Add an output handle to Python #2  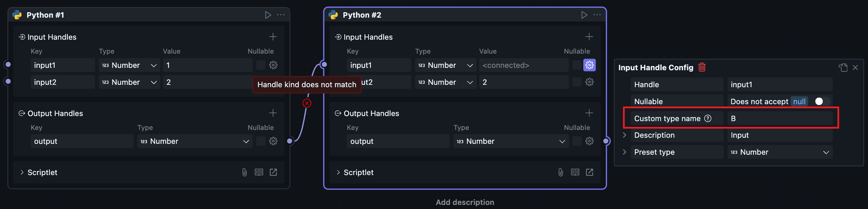(x=589, y=113)
